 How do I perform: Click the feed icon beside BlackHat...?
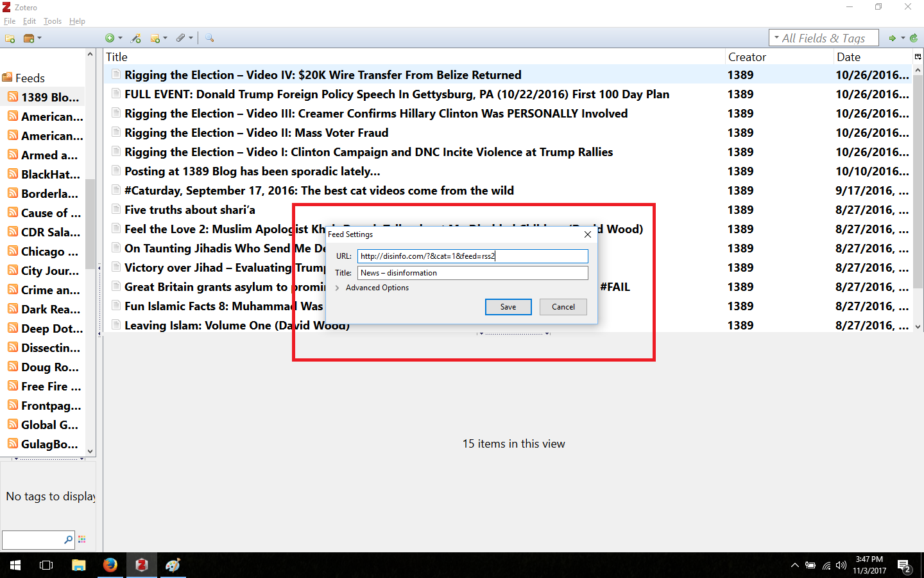[13, 174]
